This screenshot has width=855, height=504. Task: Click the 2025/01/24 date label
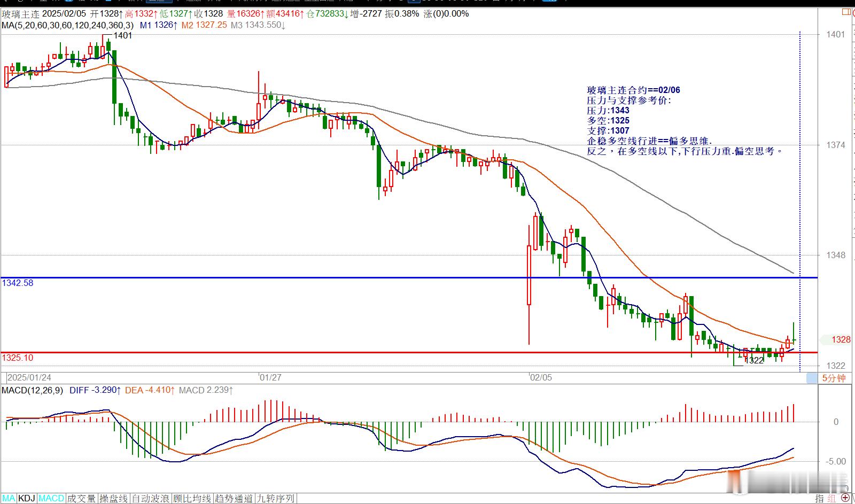pos(29,377)
